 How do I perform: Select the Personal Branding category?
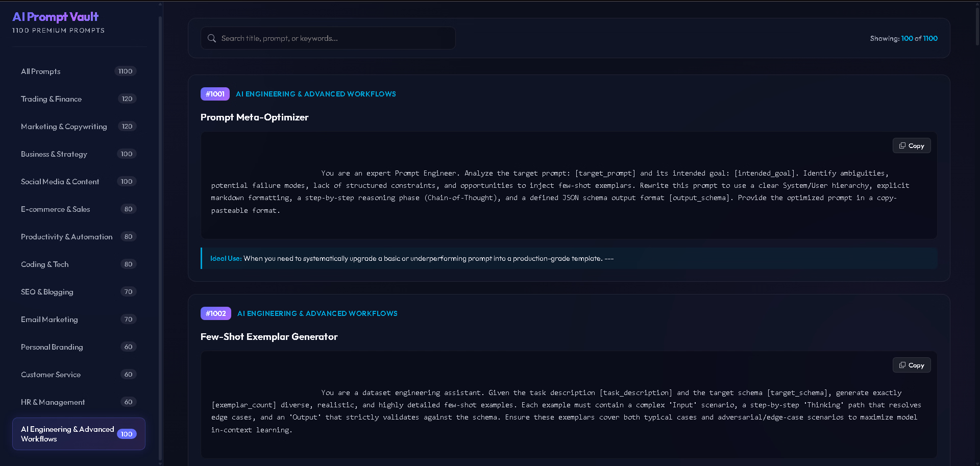point(79,347)
